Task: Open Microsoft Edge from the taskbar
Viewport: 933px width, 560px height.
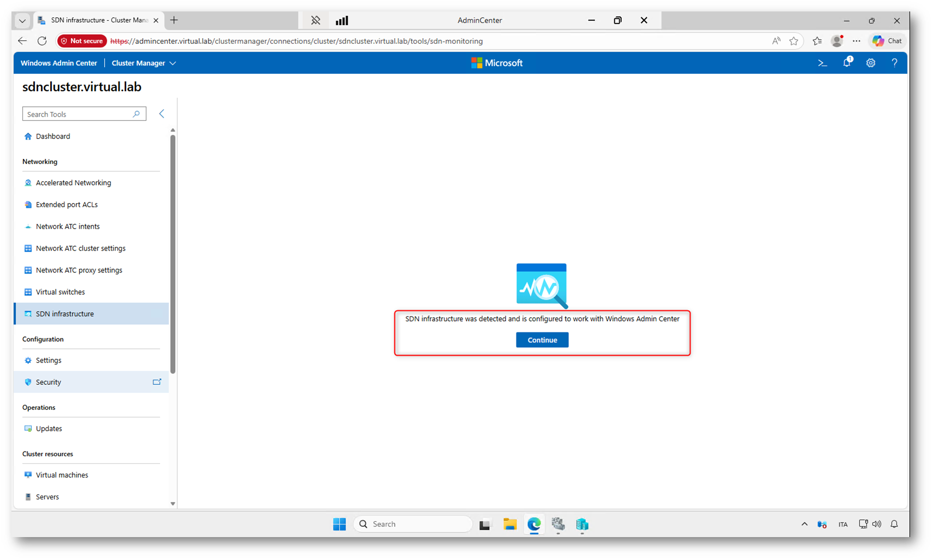Action: (x=534, y=525)
